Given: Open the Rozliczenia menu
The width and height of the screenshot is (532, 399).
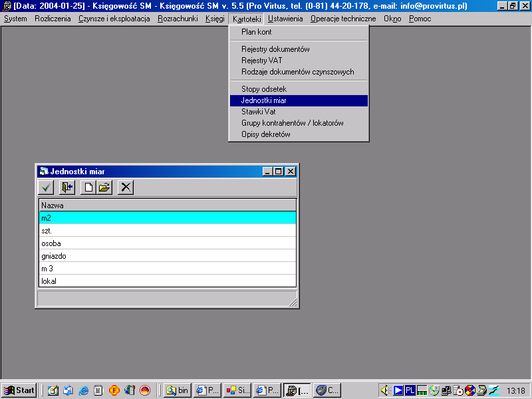Looking at the screenshot, I should coord(53,19).
